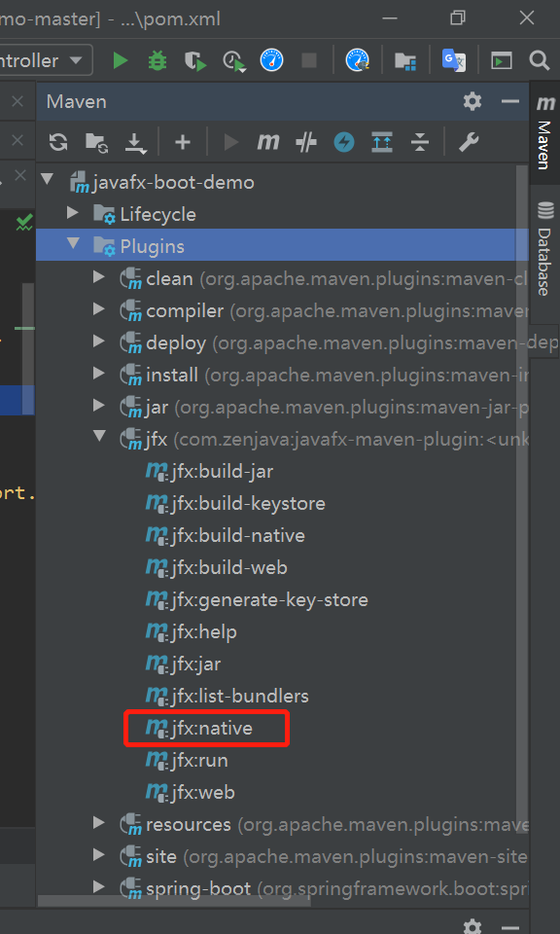The width and height of the screenshot is (560, 934).
Task: Click the disabled Run Maven Build arrow
Action: point(231,142)
